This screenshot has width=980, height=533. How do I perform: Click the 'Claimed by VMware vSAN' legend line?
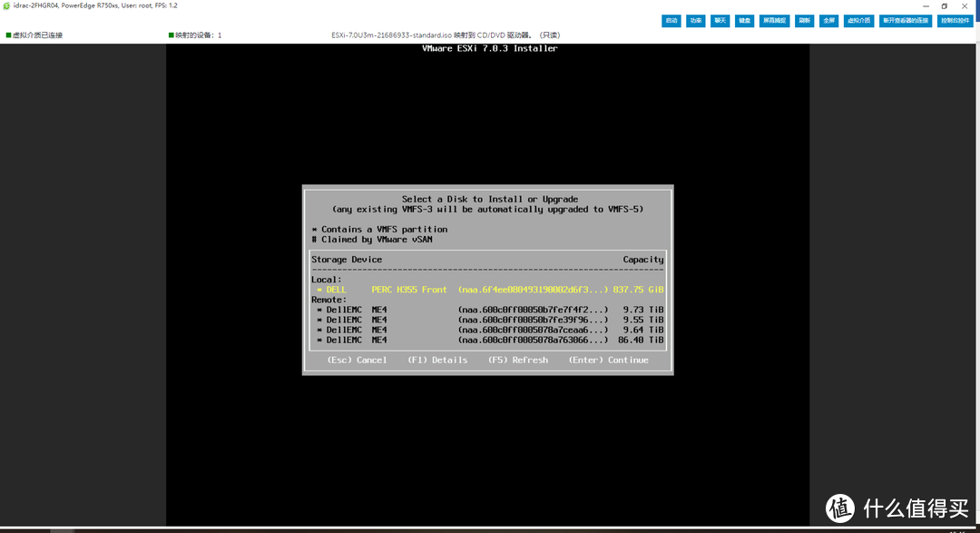click(372, 239)
